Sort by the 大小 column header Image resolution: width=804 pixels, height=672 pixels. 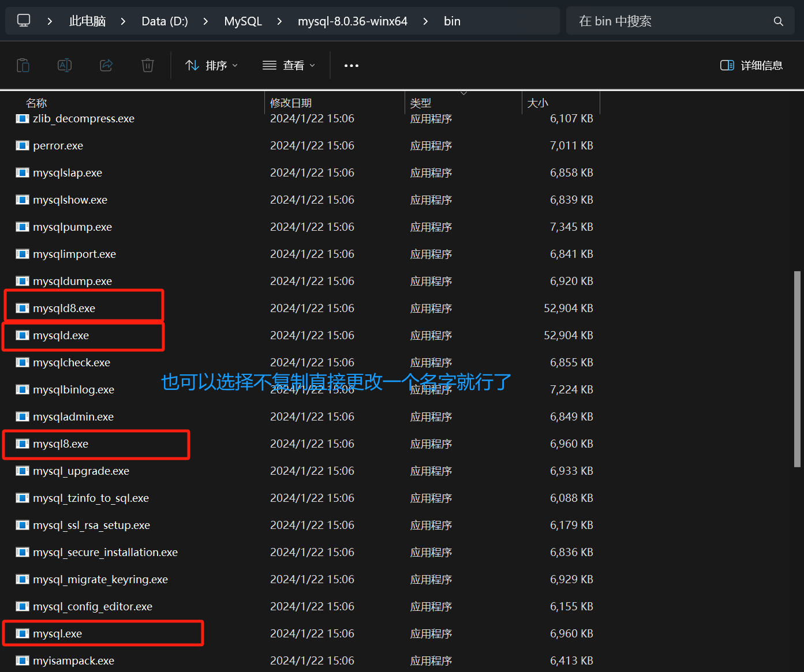point(538,103)
